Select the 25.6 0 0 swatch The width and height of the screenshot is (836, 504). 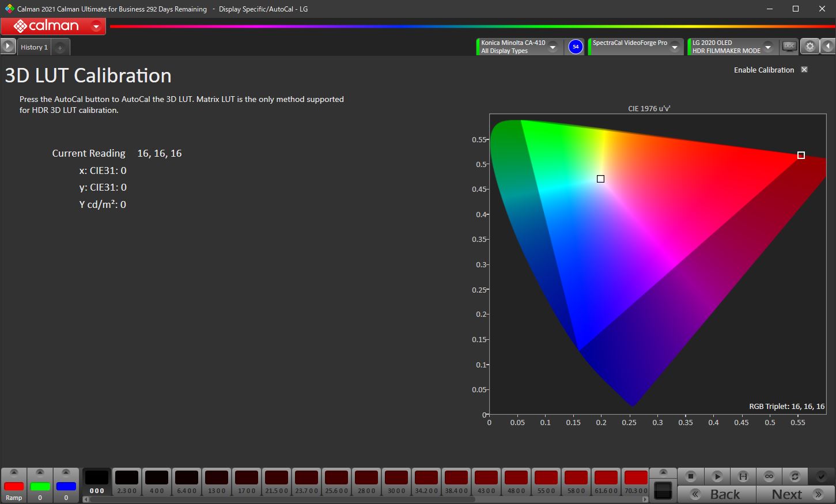[x=336, y=482]
